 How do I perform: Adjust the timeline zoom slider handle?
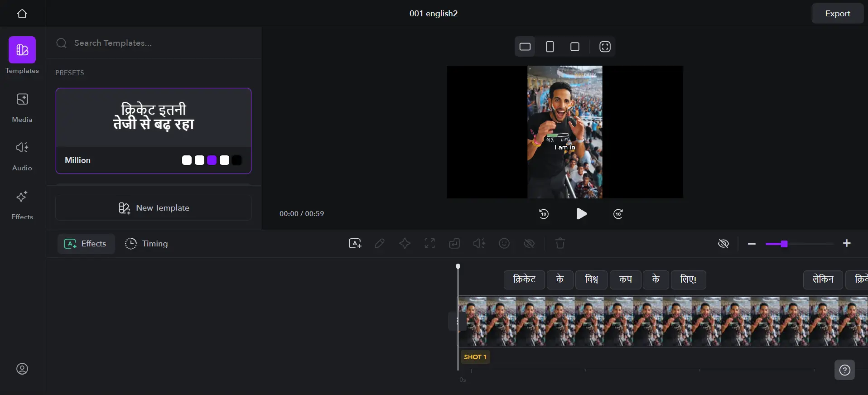[x=784, y=244]
